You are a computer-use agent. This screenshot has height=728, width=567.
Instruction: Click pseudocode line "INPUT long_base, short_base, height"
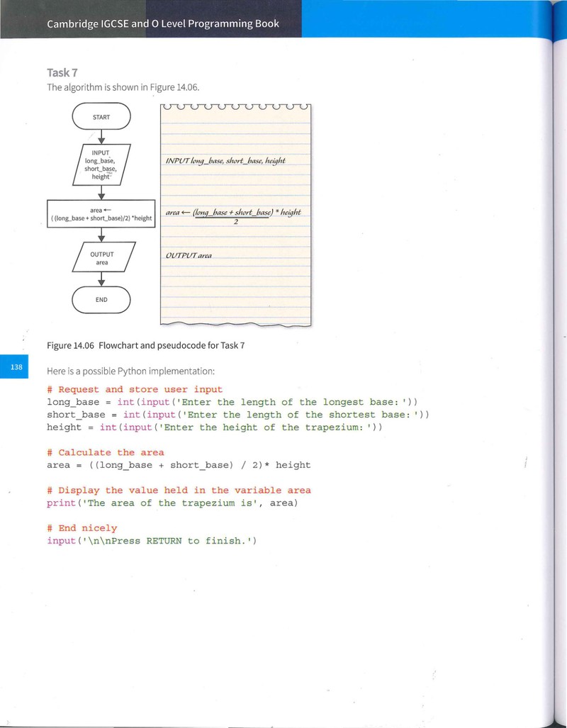[225, 161]
